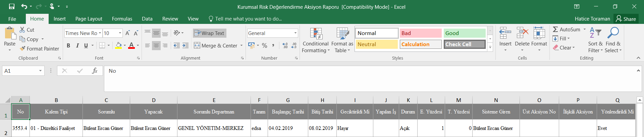Toggle Italic formatting

[x=77, y=45]
